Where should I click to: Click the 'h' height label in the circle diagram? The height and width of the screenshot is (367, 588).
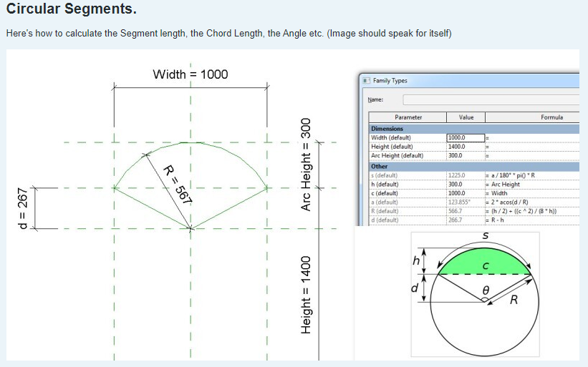[416, 260]
